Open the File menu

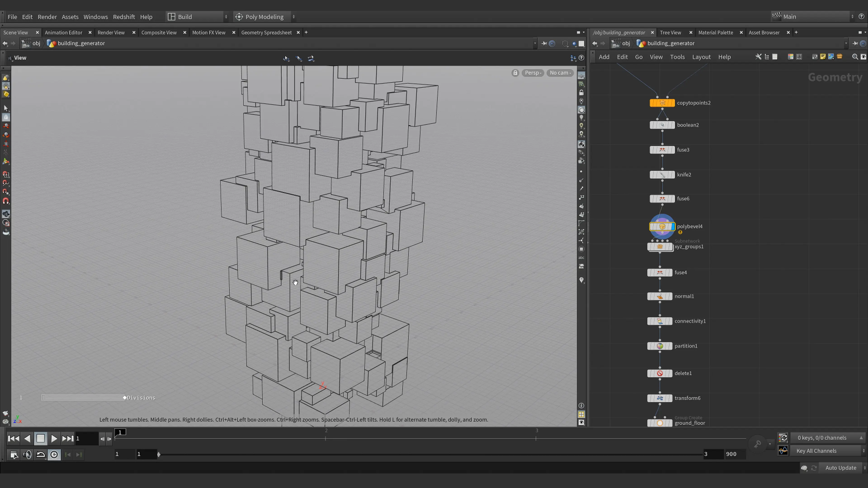[x=12, y=17]
